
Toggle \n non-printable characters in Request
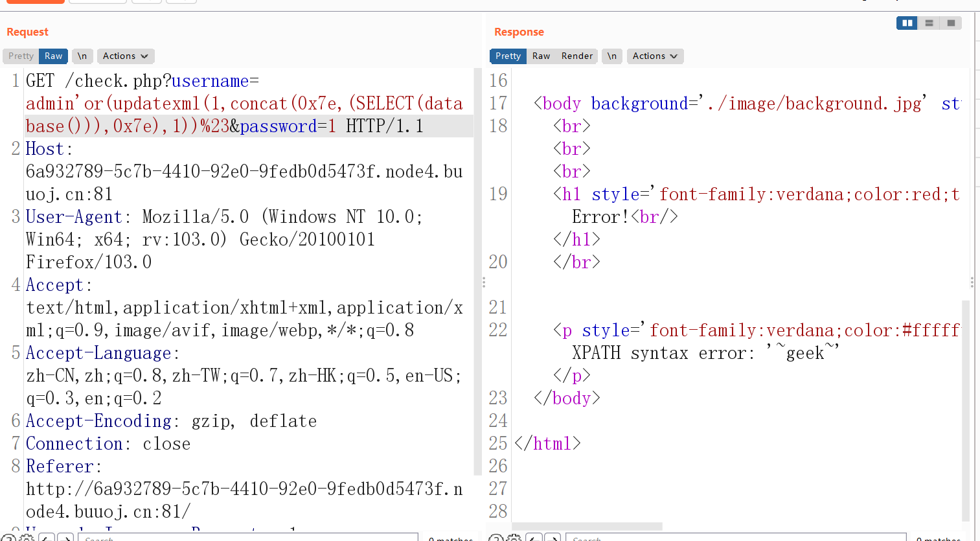82,56
